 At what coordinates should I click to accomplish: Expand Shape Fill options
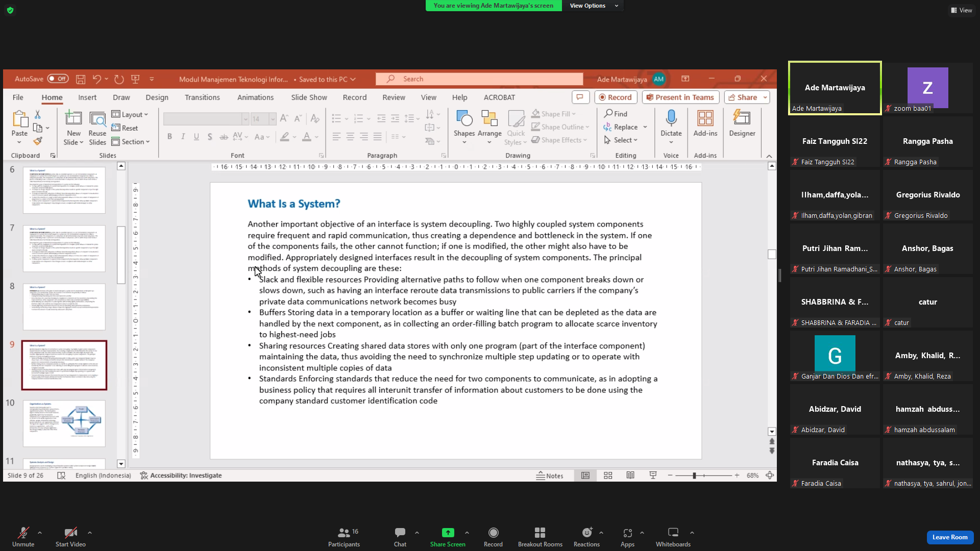574,114
